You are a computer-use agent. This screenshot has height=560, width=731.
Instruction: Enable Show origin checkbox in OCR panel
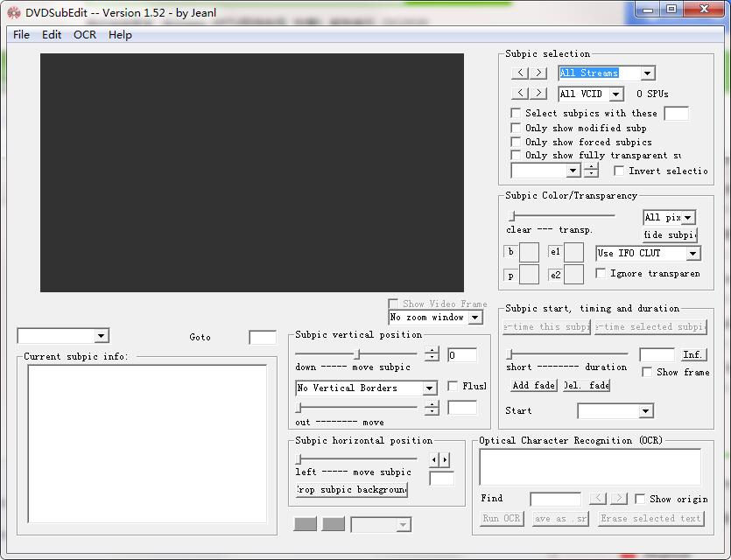click(x=640, y=499)
